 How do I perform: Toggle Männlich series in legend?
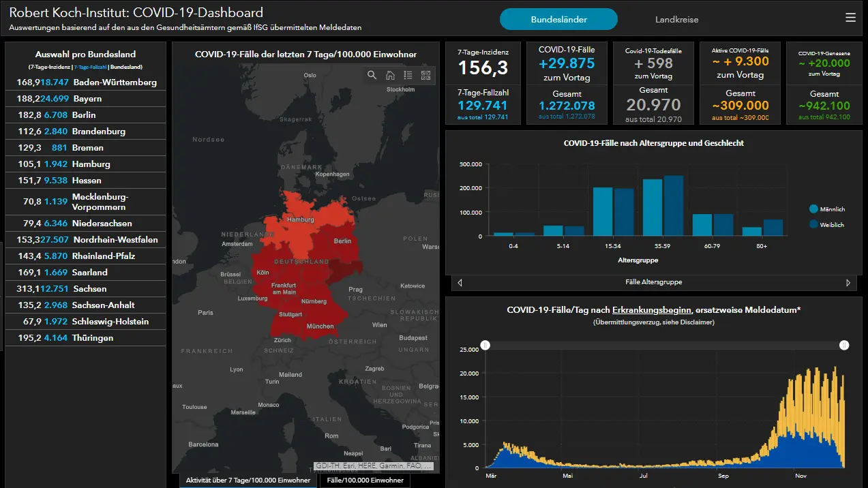(x=827, y=209)
